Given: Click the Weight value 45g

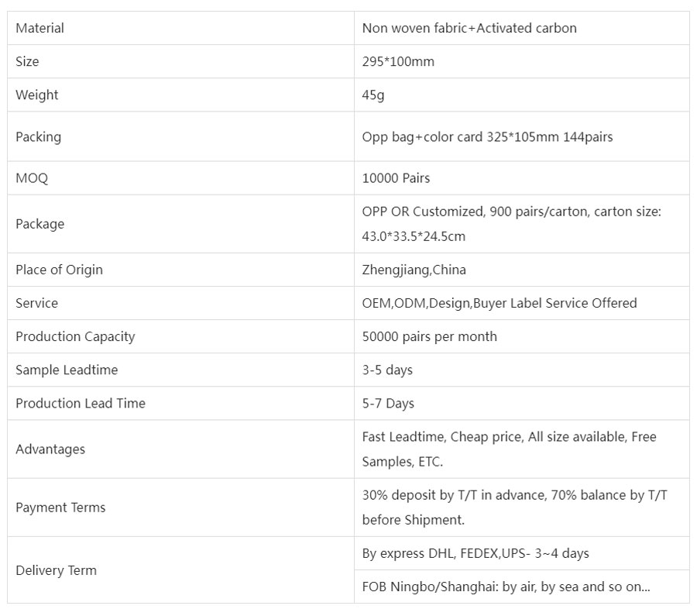Looking at the screenshot, I should point(373,95).
